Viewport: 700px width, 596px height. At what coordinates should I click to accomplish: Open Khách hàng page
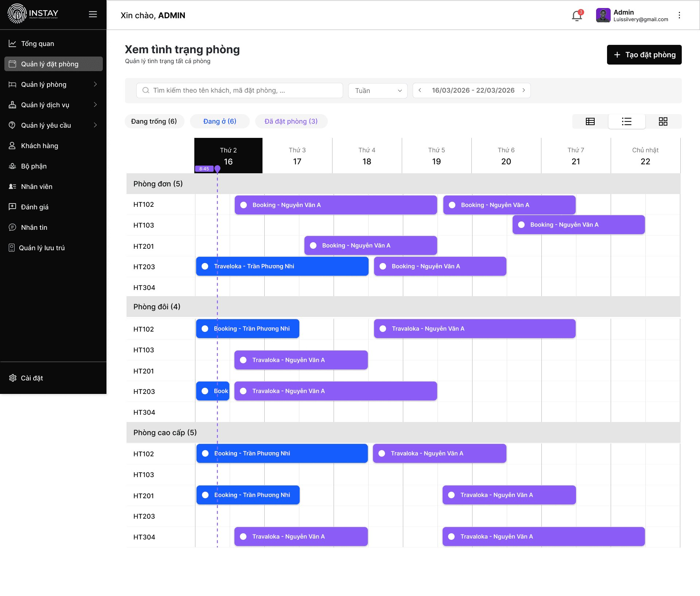pyautogui.click(x=53, y=146)
